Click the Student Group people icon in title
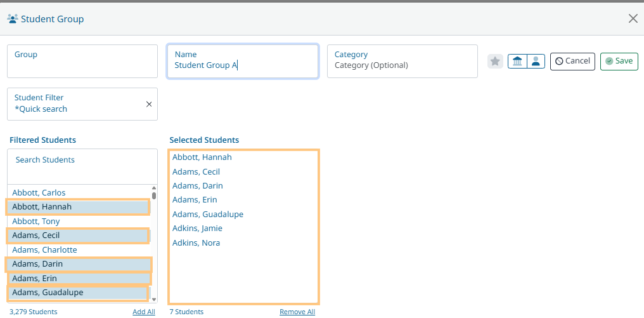 [x=12, y=19]
